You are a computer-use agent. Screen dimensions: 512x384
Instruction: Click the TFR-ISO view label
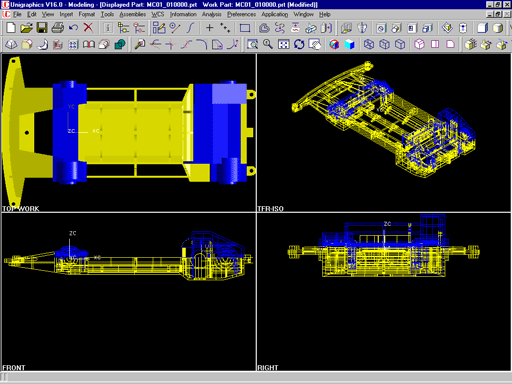click(x=270, y=209)
